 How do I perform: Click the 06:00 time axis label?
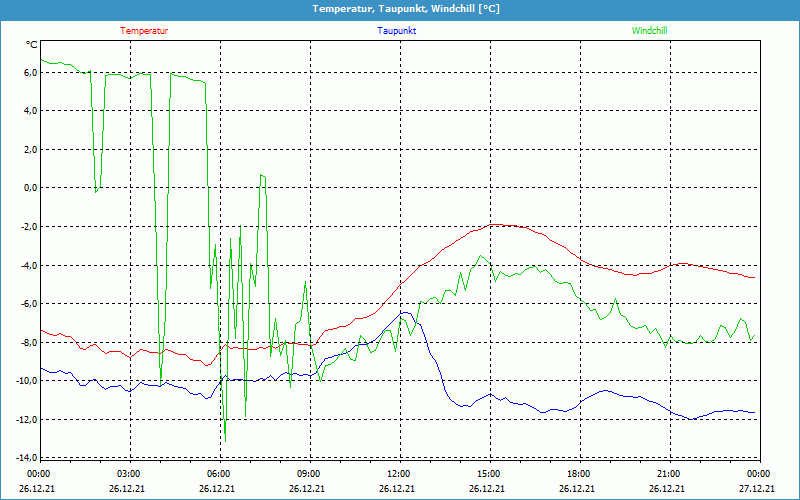point(219,474)
